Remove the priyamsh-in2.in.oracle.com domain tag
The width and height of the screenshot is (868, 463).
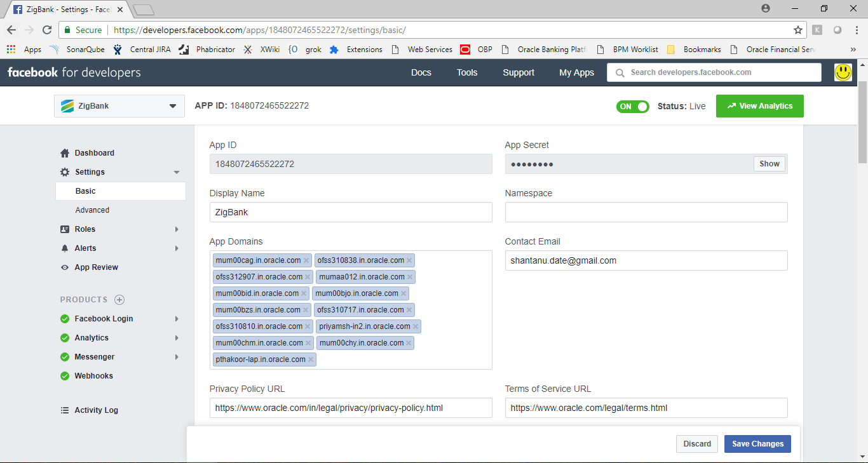pos(416,326)
